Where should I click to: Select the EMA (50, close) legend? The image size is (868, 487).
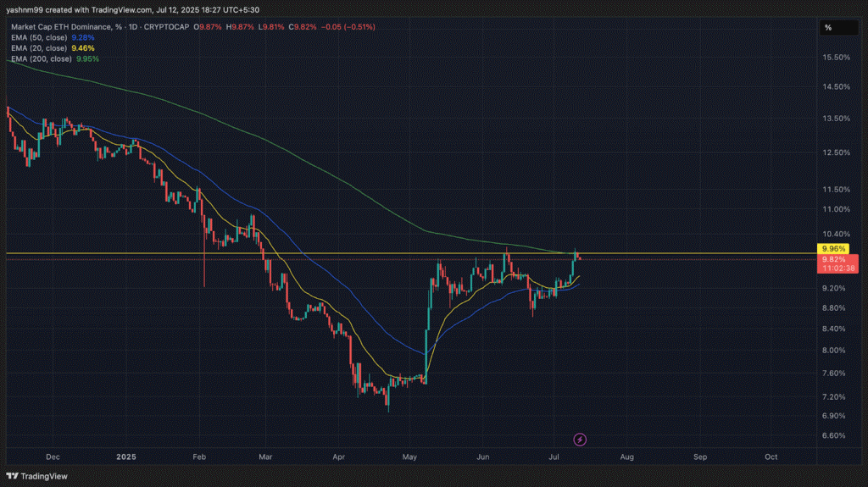click(x=39, y=37)
